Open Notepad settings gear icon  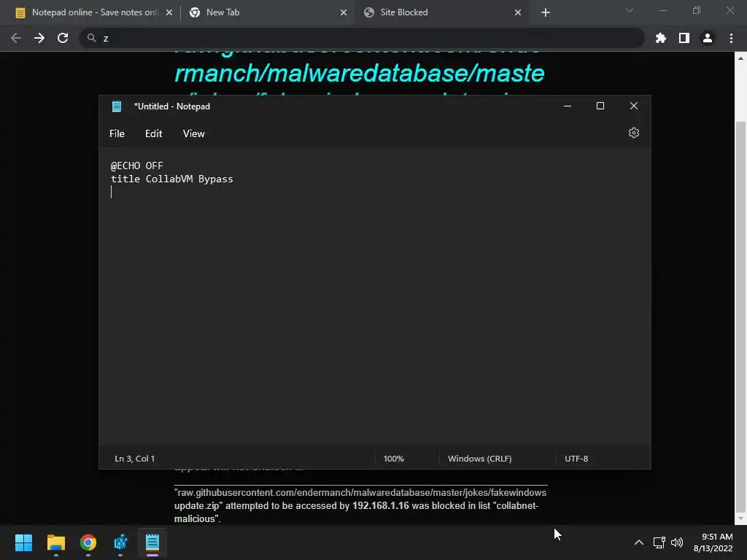[x=634, y=133]
